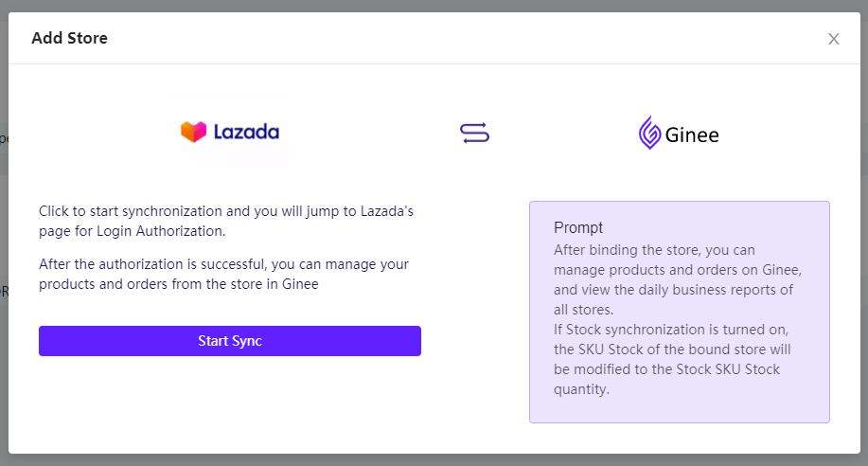The image size is (868, 466).
Task: Click the empty bottom area of the Prompt panel
Action: point(680,410)
